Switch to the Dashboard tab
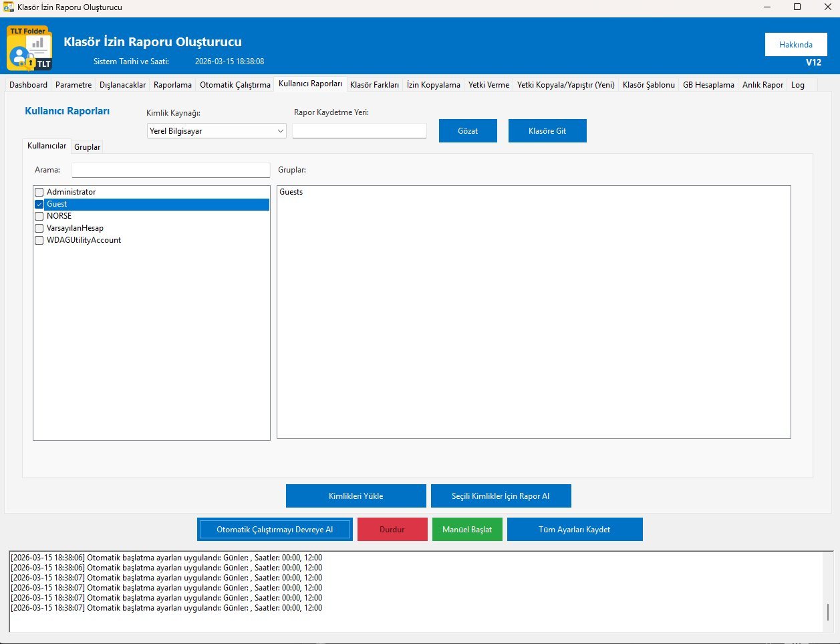The height and width of the screenshot is (644, 840). 28,85
